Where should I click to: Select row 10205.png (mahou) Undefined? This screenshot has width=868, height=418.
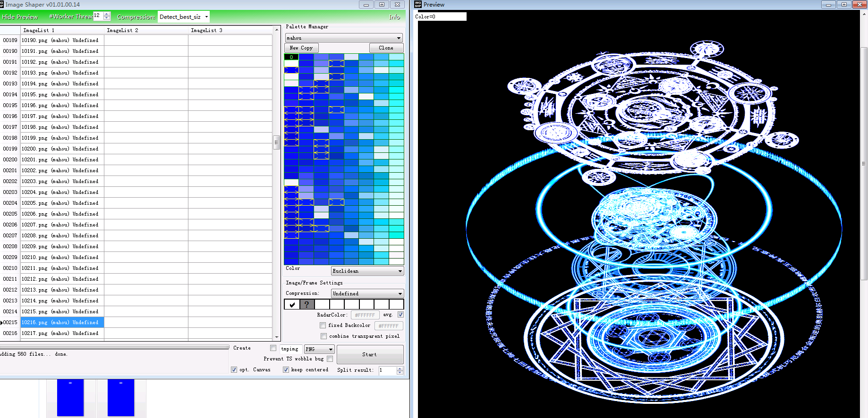62,203
